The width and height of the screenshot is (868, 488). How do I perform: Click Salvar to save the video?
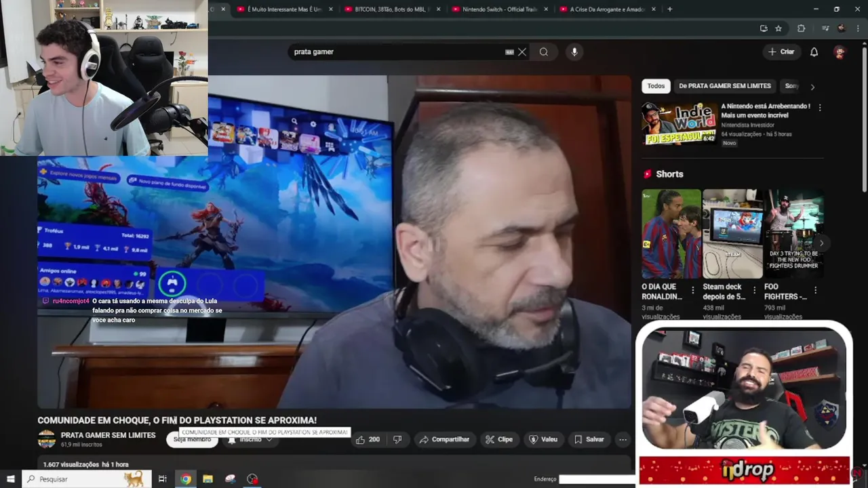pos(589,439)
